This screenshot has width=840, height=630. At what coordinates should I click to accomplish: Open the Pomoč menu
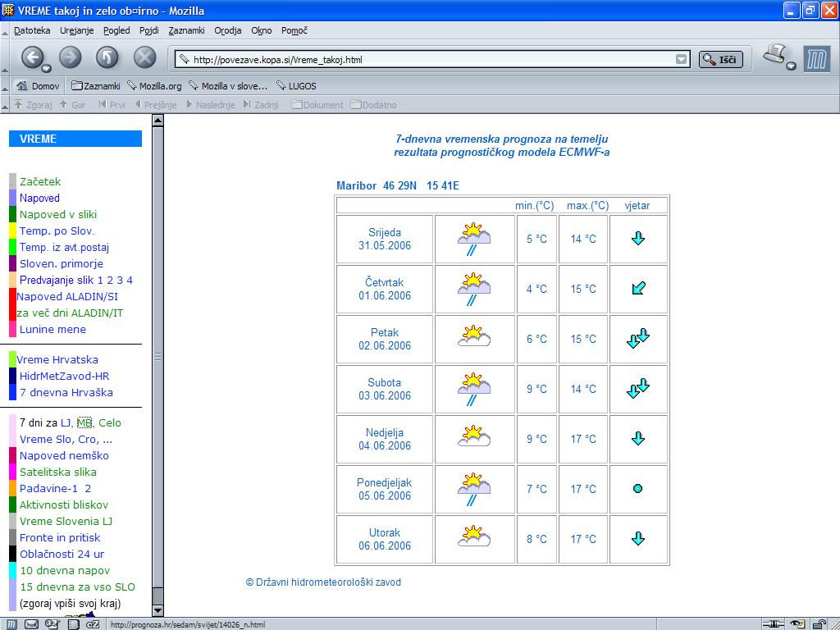294,30
